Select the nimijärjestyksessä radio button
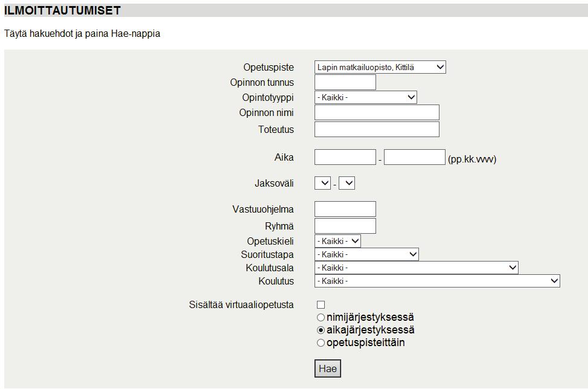This screenshot has width=588, height=389. tap(321, 317)
